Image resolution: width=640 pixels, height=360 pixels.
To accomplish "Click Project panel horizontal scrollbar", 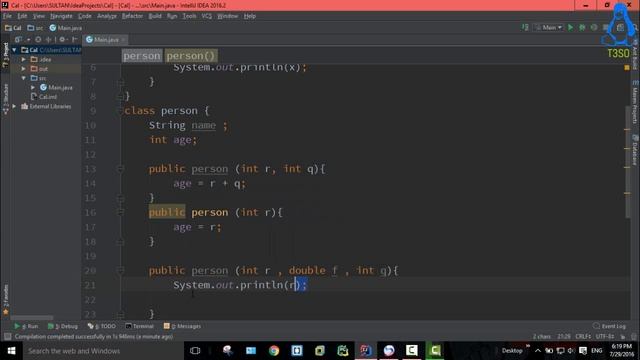I will [x=31, y=318].
